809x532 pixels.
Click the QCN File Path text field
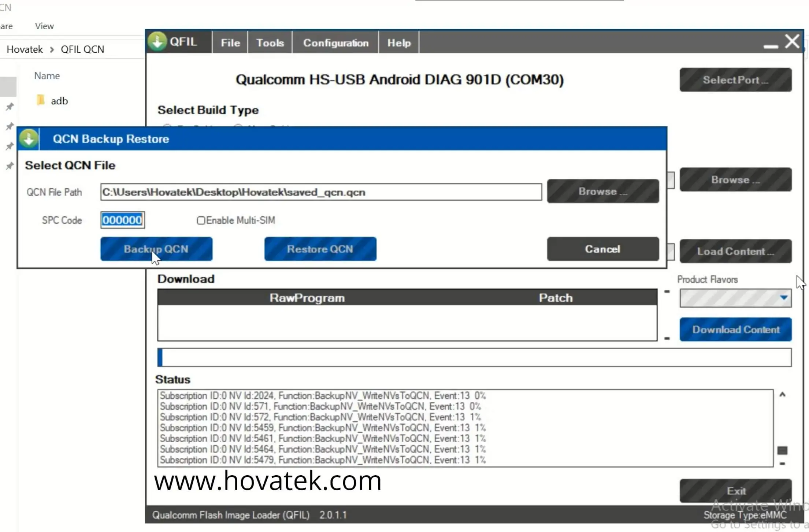[321, 192]
